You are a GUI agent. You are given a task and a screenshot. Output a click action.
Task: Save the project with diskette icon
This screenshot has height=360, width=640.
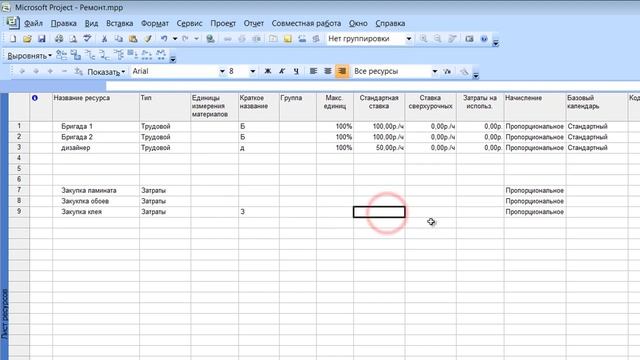coord(41,39)
